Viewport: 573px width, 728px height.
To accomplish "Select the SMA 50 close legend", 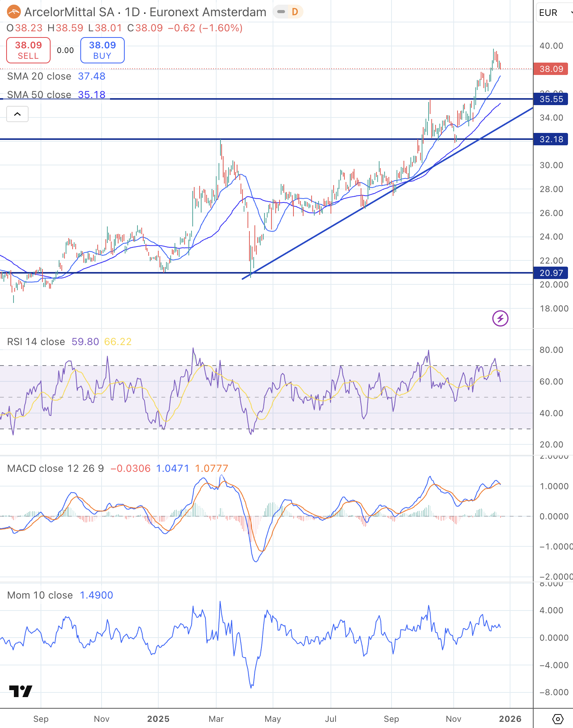I will point(39,95).
